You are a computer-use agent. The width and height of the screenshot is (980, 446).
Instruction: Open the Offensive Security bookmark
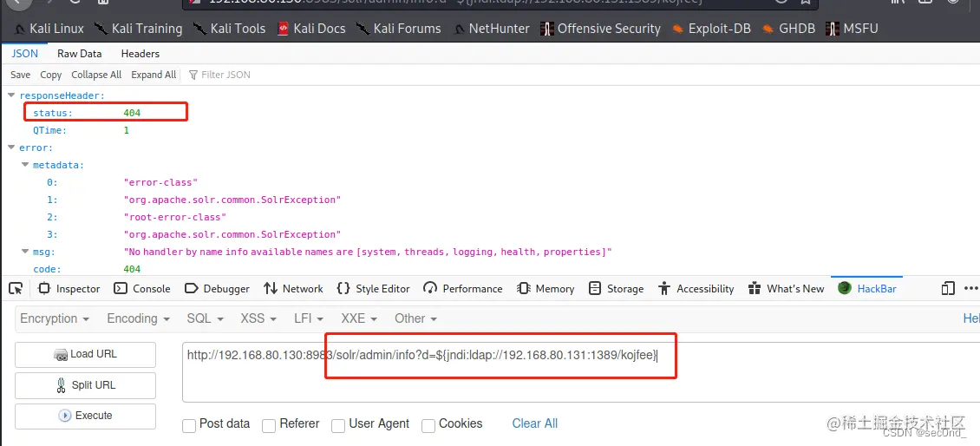[x=601, y=29]
